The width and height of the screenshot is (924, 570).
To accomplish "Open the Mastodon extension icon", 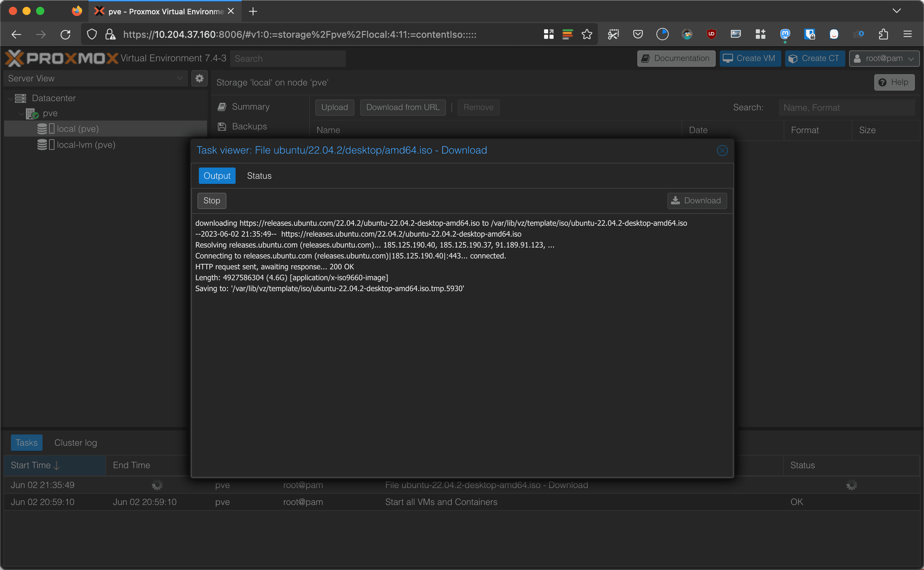I will pos(785,34).
